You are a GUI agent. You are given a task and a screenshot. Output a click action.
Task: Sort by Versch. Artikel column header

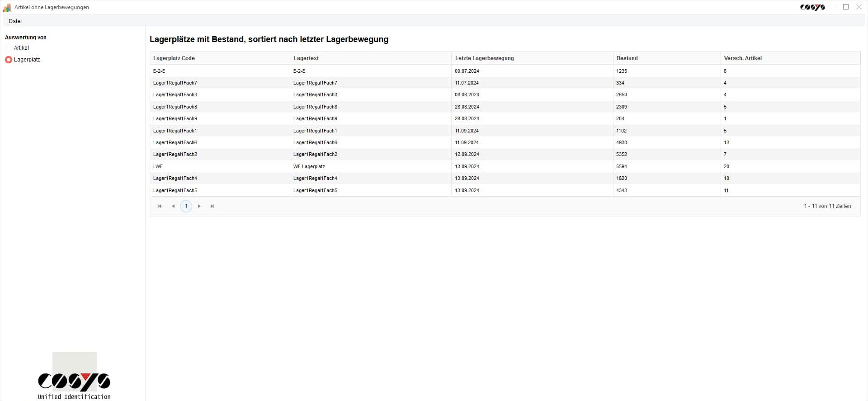[x=790, y=58]
